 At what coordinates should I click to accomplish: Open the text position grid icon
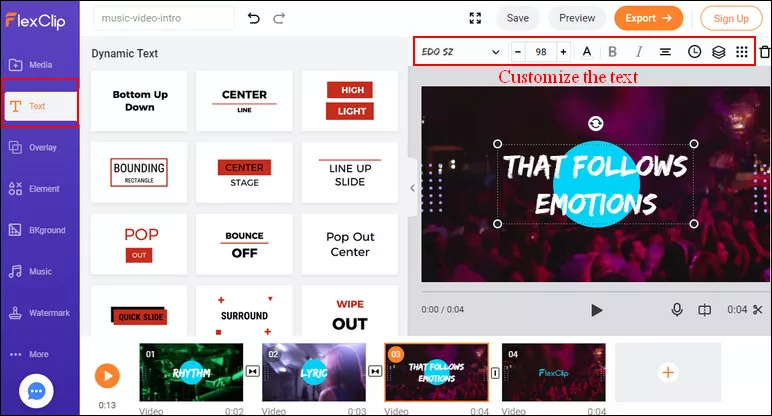pos(742,52)
